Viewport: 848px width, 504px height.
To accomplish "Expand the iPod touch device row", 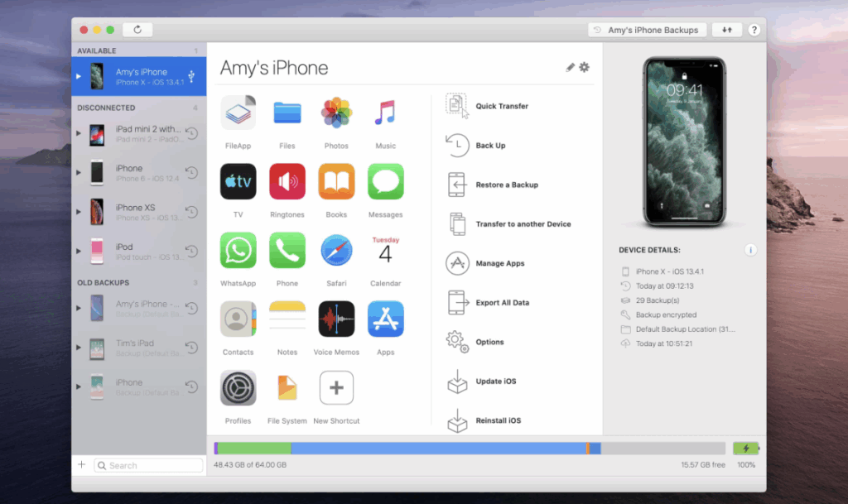I will tap(79, 252).
